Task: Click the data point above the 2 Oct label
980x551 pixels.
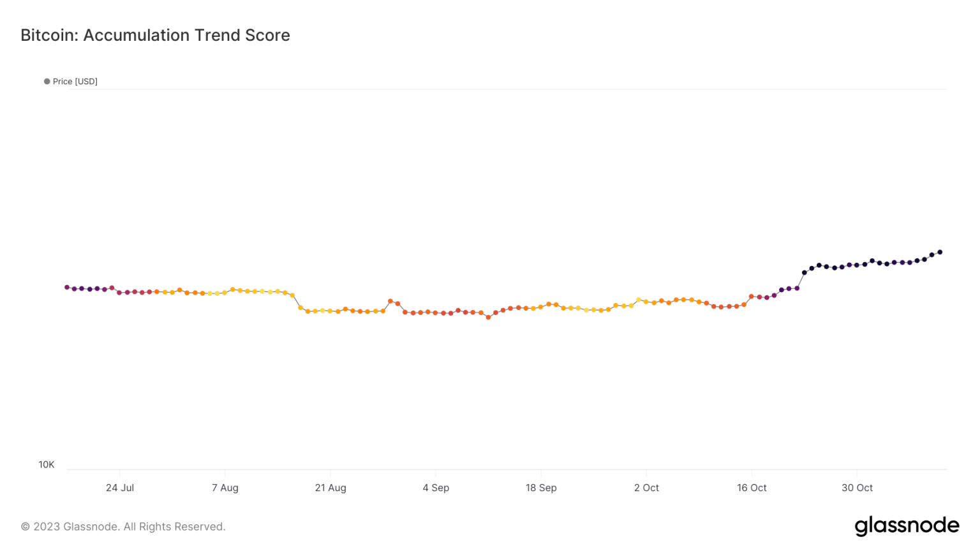Action: [646, 302]
